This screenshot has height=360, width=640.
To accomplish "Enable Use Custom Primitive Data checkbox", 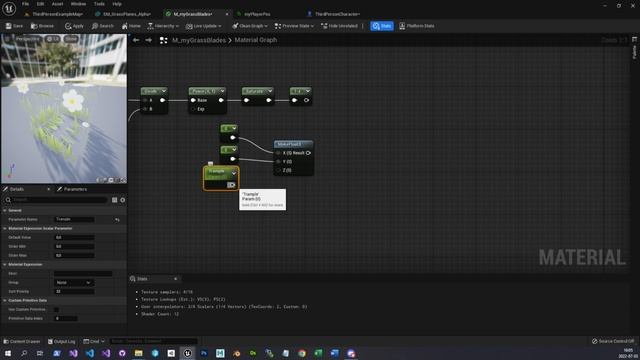I will (56, 309).
